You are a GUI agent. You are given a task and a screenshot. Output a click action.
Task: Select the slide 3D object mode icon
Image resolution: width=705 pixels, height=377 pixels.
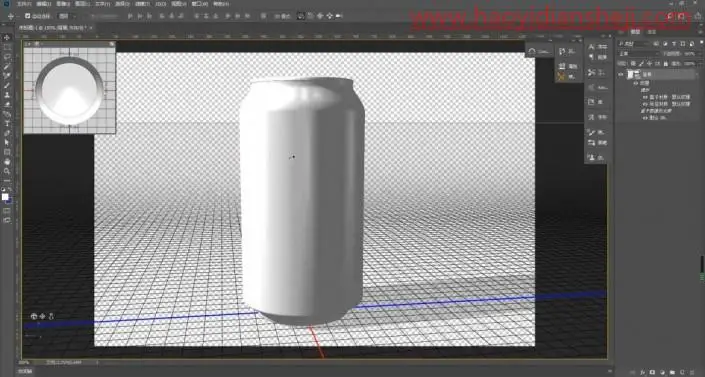pos(329,16)
